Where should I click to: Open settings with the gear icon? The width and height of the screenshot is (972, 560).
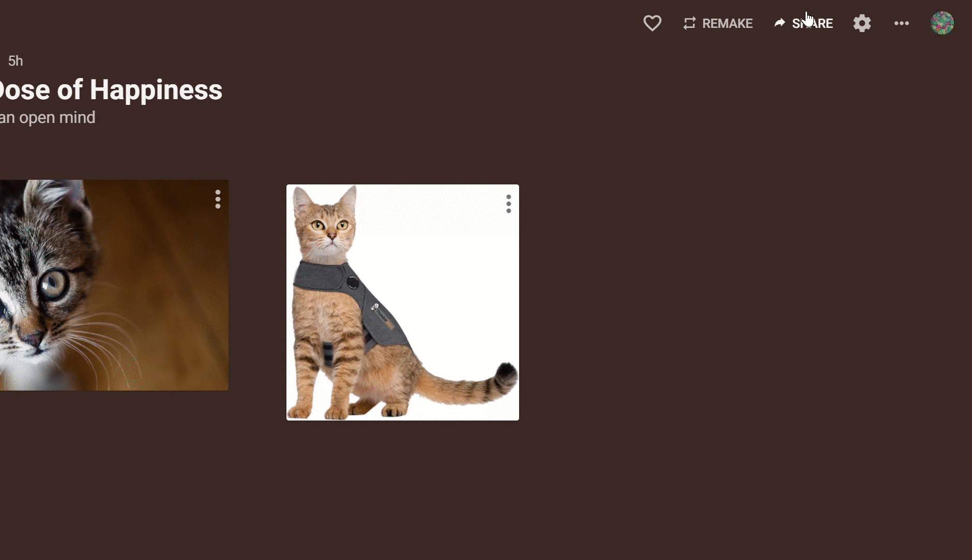(x=862, y=23)
